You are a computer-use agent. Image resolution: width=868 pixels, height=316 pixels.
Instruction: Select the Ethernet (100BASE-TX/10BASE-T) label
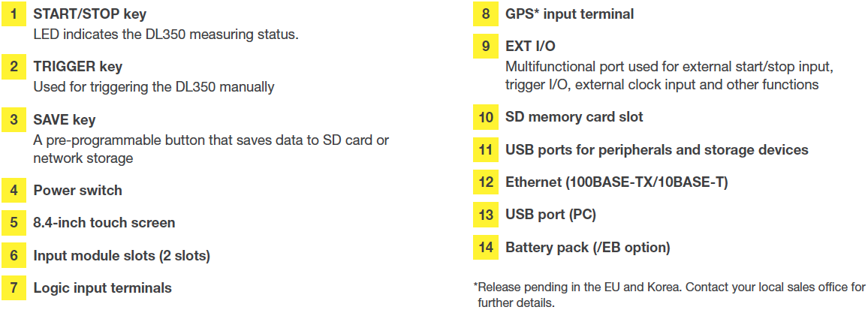(x=616, y=182)
